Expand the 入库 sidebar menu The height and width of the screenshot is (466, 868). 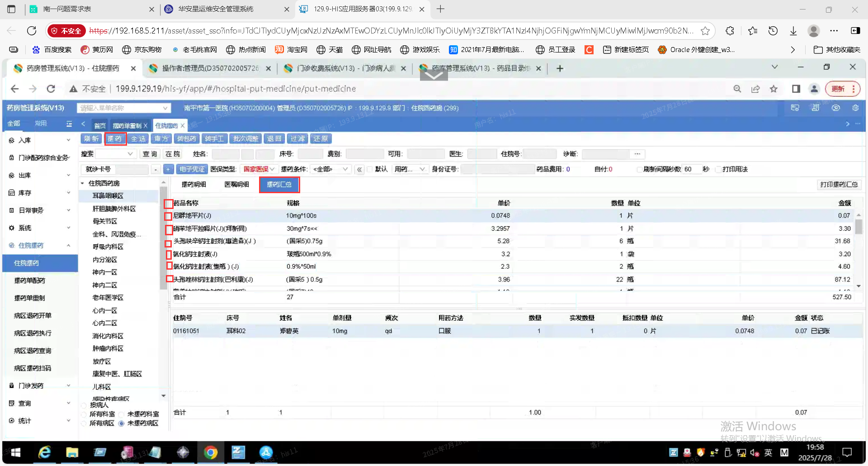coord(40,140)
